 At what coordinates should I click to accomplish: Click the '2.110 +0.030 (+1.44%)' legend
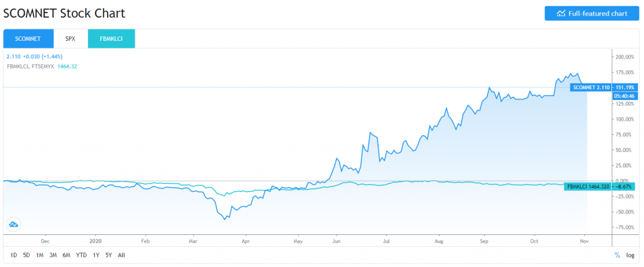pyautogui.click(x=35, y=56)
